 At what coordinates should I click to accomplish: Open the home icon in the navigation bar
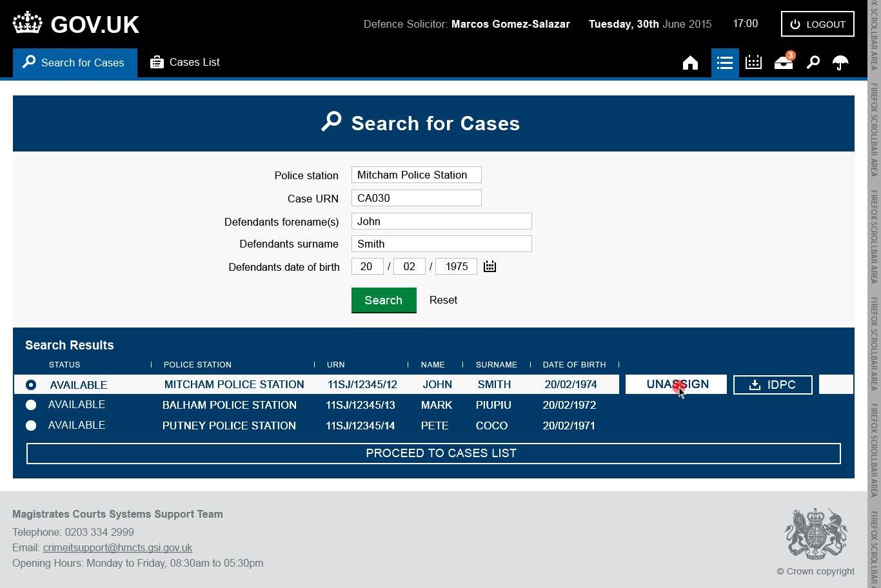[690, 63]
